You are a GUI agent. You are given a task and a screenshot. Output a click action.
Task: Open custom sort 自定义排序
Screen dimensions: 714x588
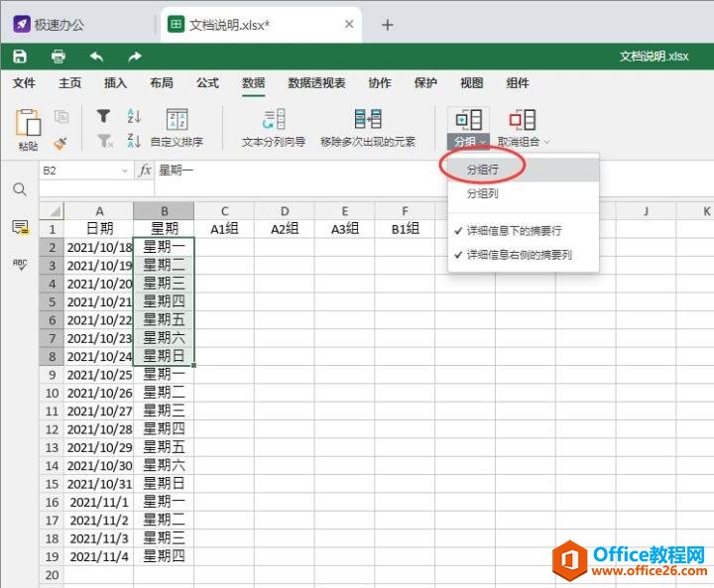pyautogui.click(x=177, y=128)
